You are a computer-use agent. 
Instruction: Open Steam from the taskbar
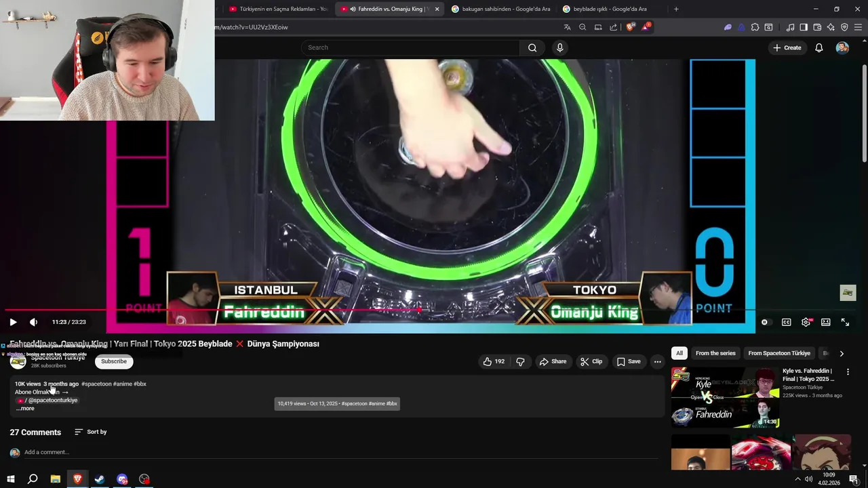[x=100, y=479]
